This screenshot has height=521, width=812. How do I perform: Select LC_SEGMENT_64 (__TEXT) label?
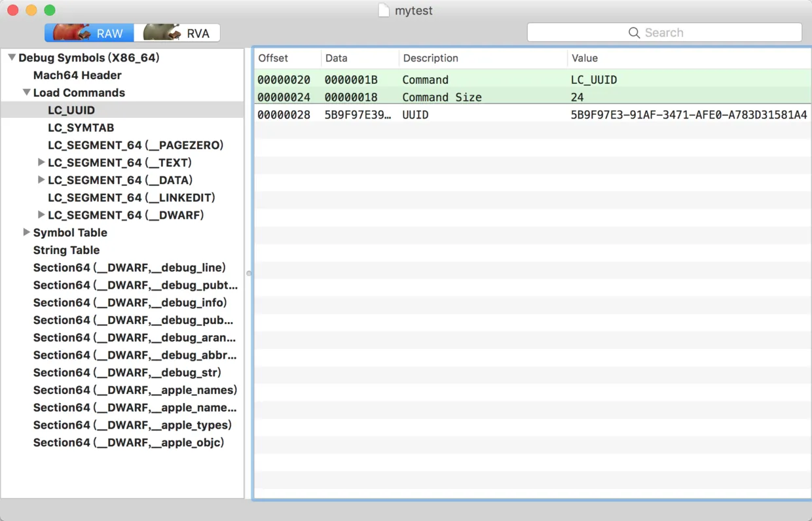[x=120, y=162]
